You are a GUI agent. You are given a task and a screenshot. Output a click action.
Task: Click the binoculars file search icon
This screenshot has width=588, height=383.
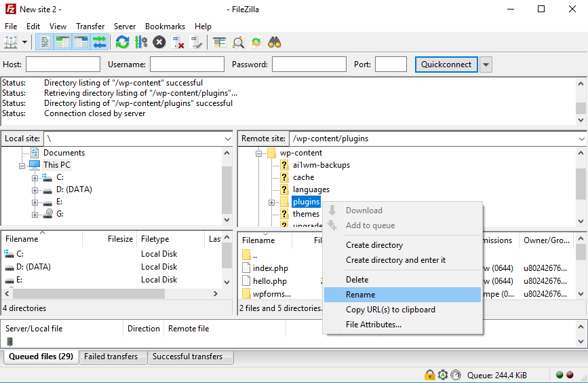[x=275, y=42]
